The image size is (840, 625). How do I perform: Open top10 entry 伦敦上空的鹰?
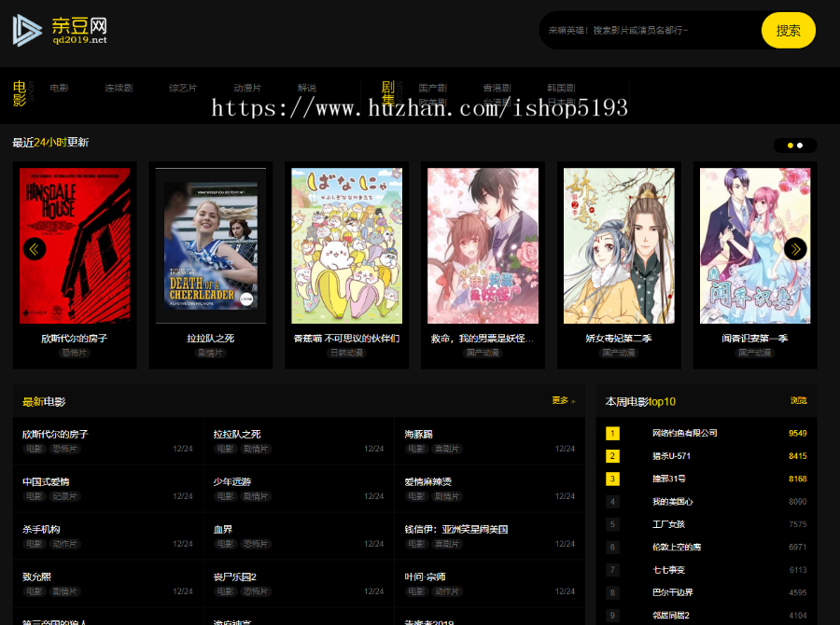click(x=676, y=548)
